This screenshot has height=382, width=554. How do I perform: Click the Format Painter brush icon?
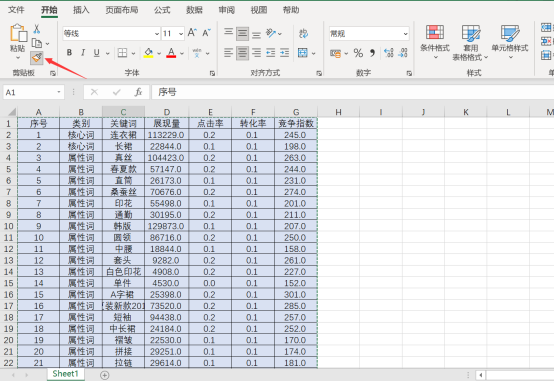[37, 58]
